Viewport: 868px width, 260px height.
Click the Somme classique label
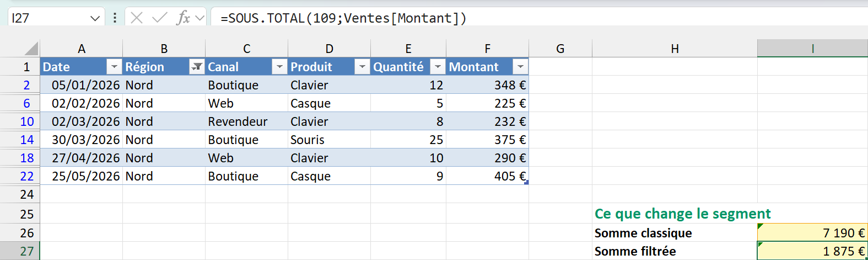(643, 233)
